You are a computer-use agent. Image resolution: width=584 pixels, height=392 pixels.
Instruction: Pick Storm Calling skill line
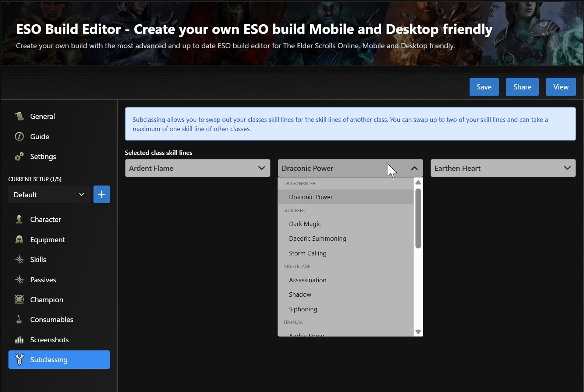click(x=346, y=253)
